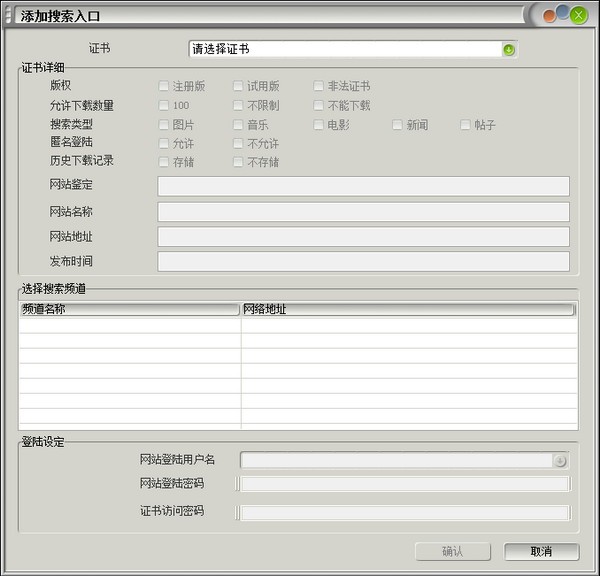
Task: Enable the 帖子 search type checkbox
Action: tap(465, 125)
